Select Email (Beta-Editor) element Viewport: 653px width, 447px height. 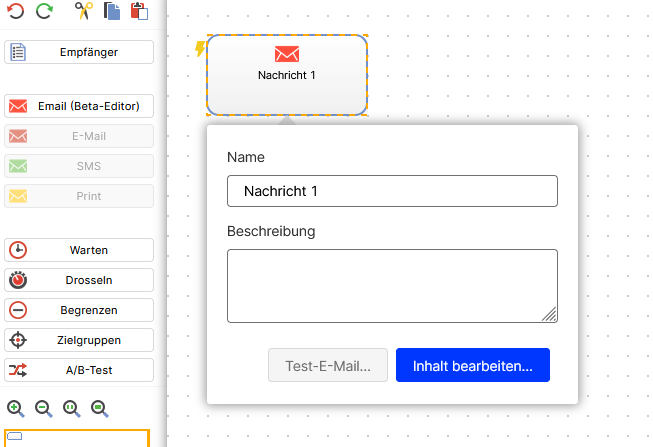pyautogui.click(x=80, y=106)
